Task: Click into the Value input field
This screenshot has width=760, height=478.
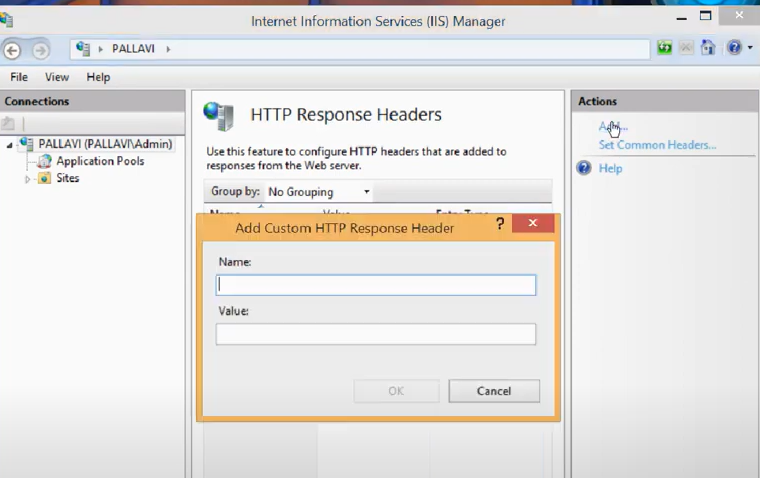Action: 376,334
